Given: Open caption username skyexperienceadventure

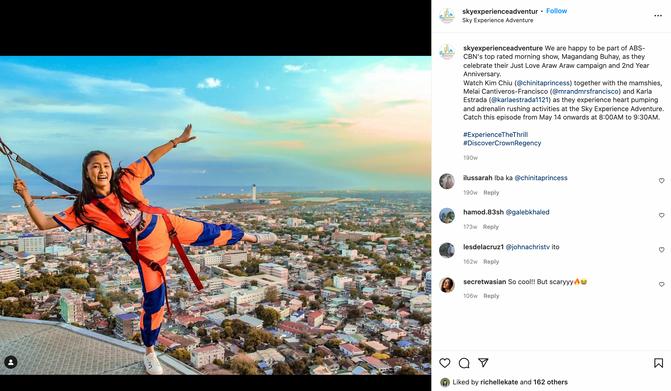Looking at the screenshot, I should tap(503, 48).
